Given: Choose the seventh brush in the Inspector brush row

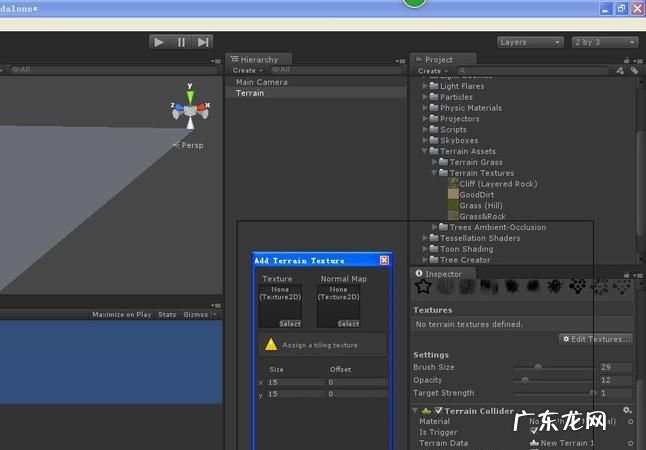Looking at the screenshot, I should [555, 286].
